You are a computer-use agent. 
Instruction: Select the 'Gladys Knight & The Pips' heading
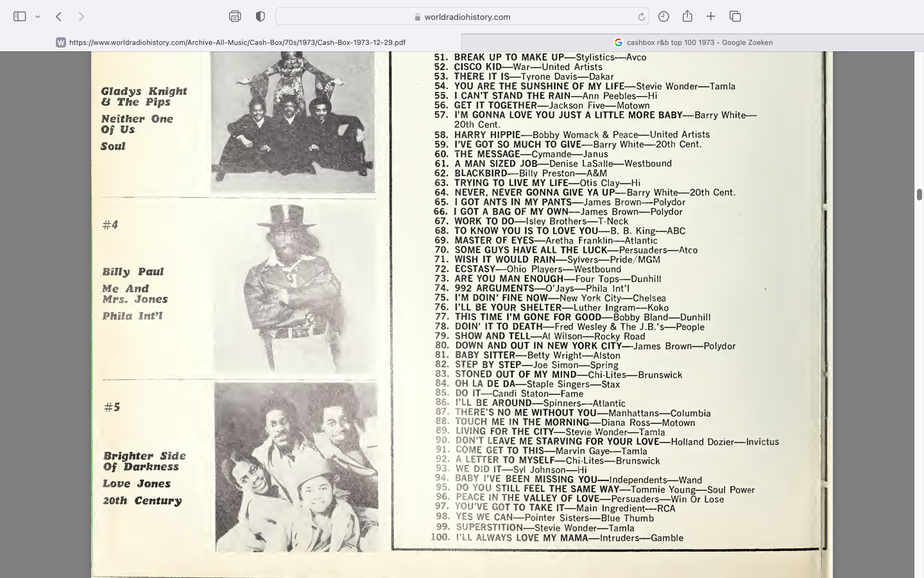(144, 96)
